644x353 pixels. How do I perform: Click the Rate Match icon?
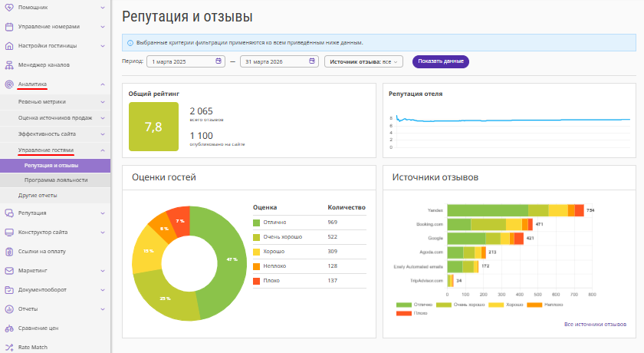[x=9, y=347]
